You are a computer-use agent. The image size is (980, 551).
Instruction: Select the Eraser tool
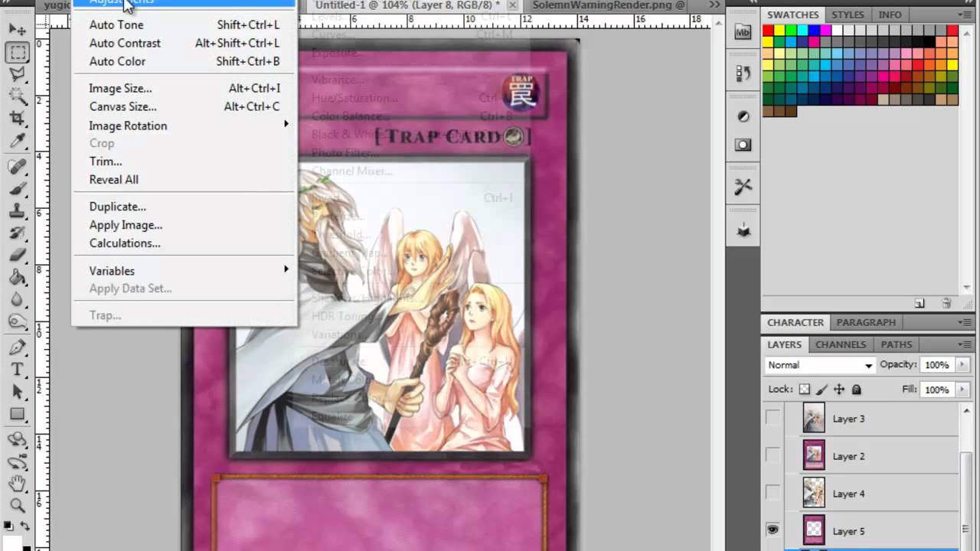tap(18, 255)
